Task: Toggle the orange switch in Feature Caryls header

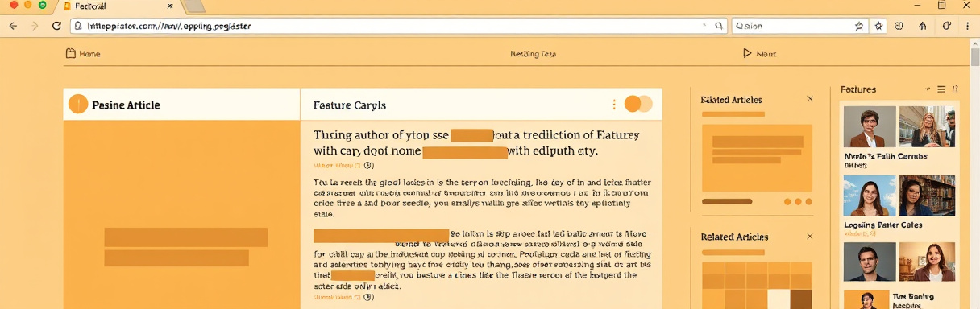Action: 637,104
